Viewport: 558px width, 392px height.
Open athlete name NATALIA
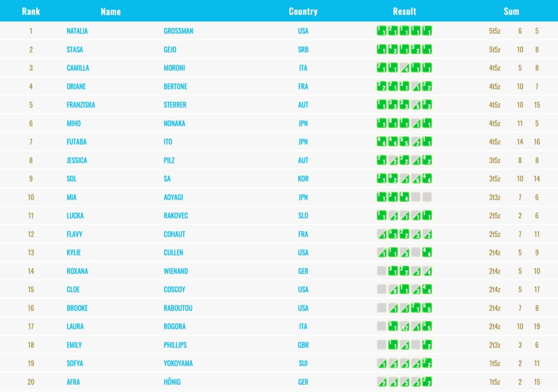(x=77, y=31)
